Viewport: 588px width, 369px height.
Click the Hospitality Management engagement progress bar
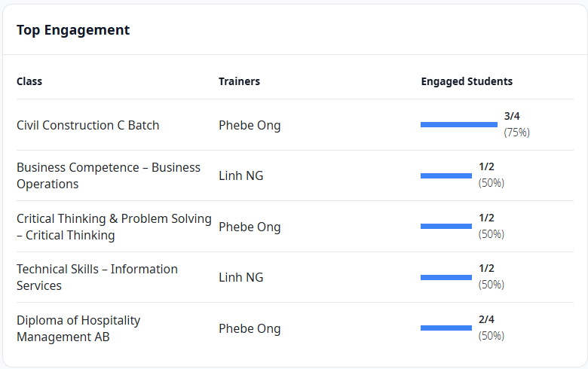pos(446,328)
